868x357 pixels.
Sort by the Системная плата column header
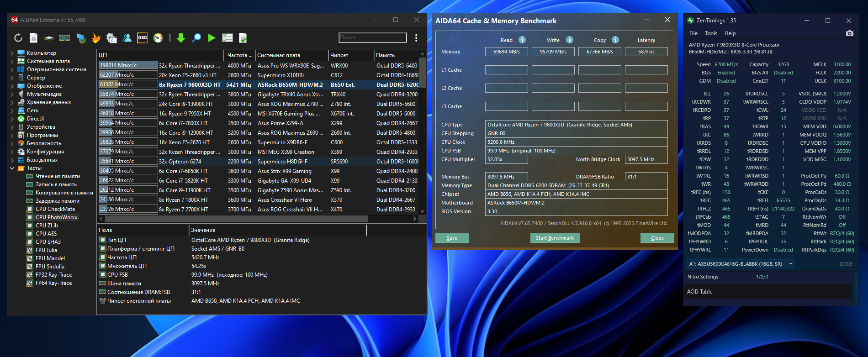[x=291, y=55]
